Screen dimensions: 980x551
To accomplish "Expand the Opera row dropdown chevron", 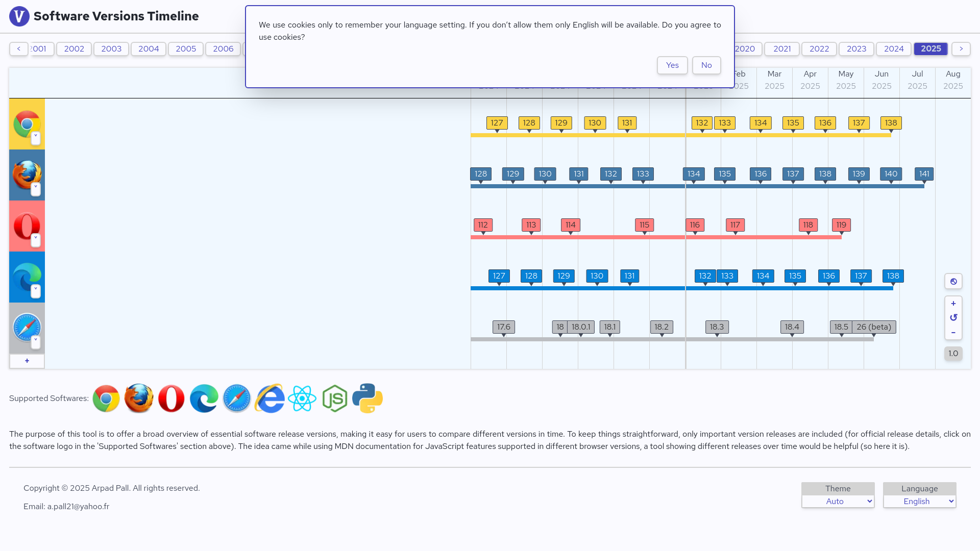I will (x=36, y=240).
